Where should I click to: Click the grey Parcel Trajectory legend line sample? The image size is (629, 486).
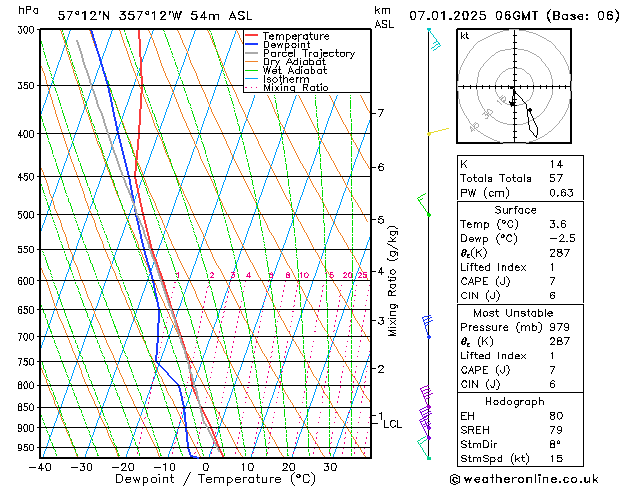click(252, 53)
